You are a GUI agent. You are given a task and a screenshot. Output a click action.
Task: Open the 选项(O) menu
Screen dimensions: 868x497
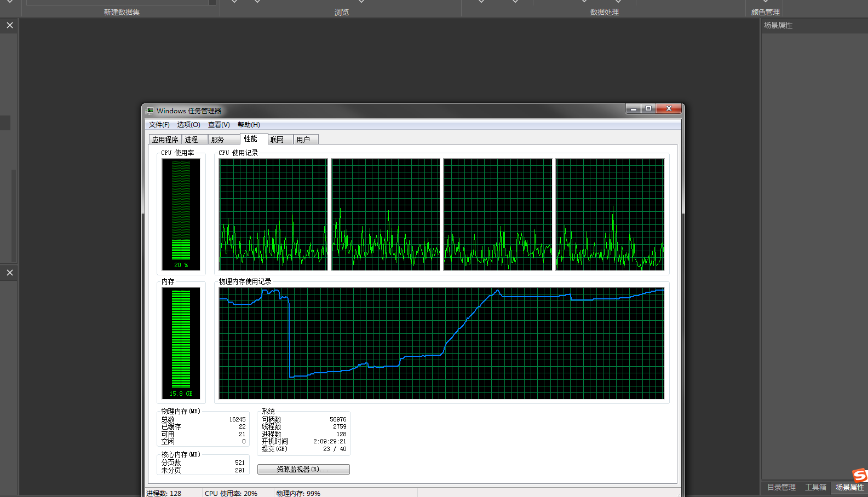188,125
